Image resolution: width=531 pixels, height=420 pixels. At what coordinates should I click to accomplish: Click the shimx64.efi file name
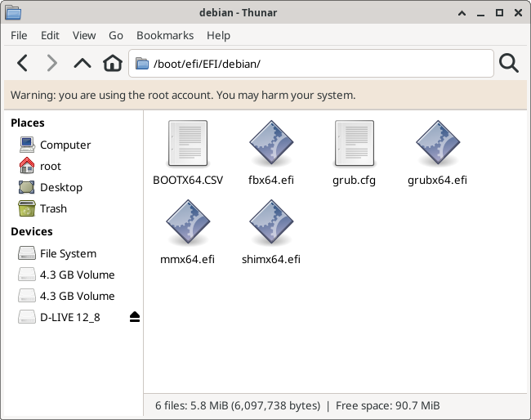coord(271,260)
